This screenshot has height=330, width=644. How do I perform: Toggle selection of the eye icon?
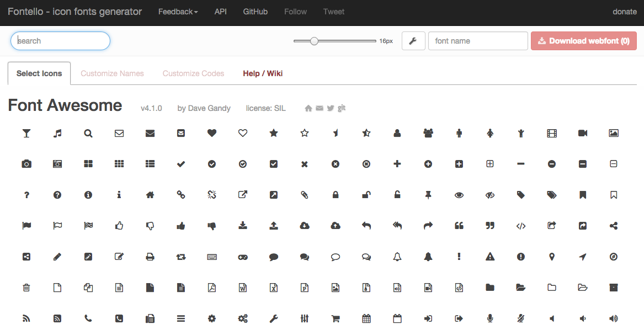pos(459,194)
